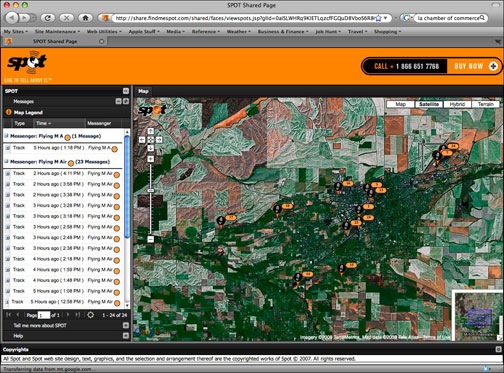The width and height of the screenshot is (504, 373).
Task: Stop loading with the X toolbar button
Action: point(66,18)
